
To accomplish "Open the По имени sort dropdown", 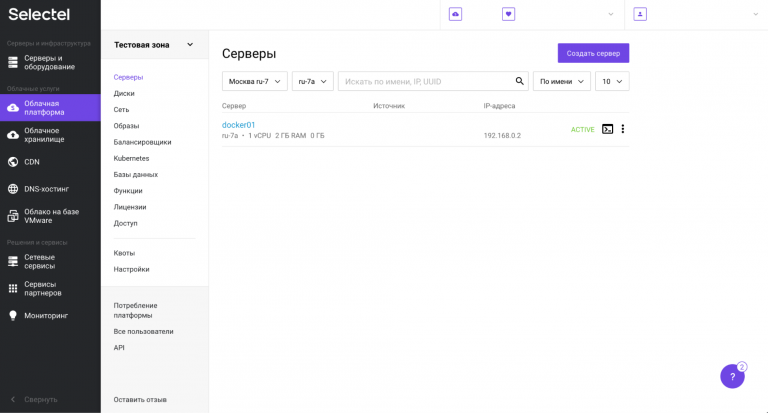I will pos(561,81).
